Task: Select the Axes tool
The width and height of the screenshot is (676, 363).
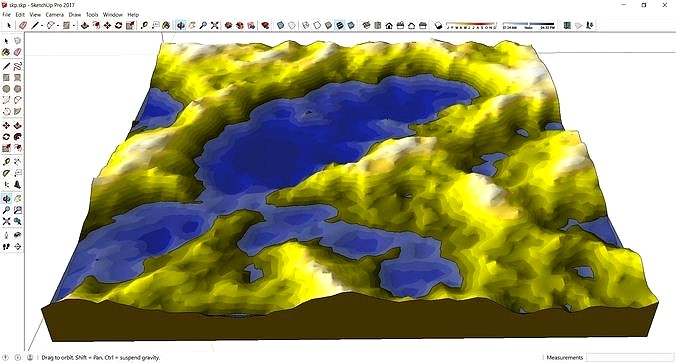Action: (6, 185)
